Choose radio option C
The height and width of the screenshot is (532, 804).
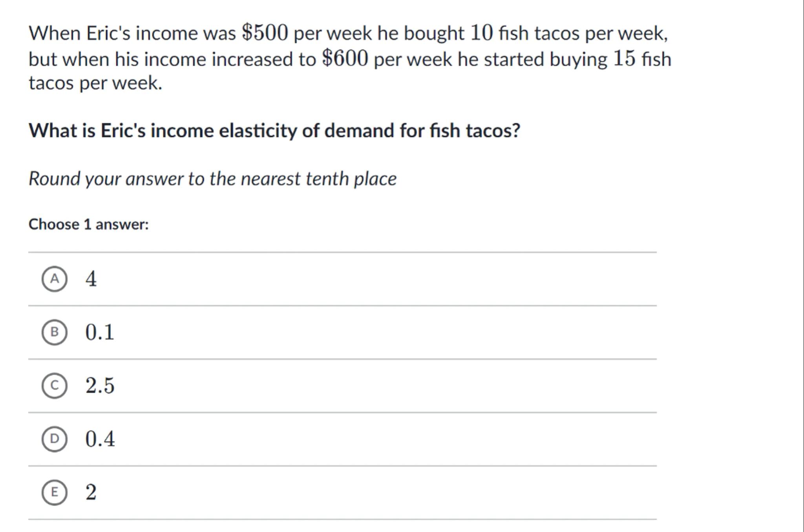(x=55, y=386)
